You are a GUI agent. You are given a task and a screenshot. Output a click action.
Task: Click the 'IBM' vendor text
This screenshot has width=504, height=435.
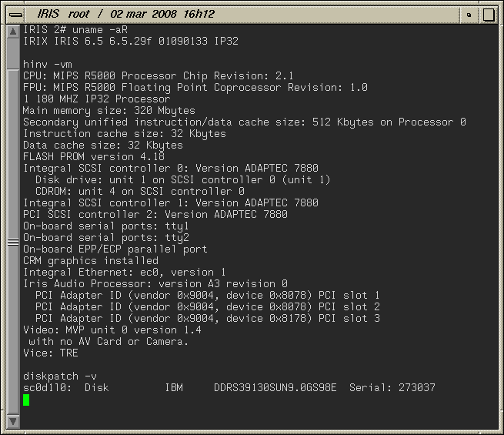click(x=174, y=388)
